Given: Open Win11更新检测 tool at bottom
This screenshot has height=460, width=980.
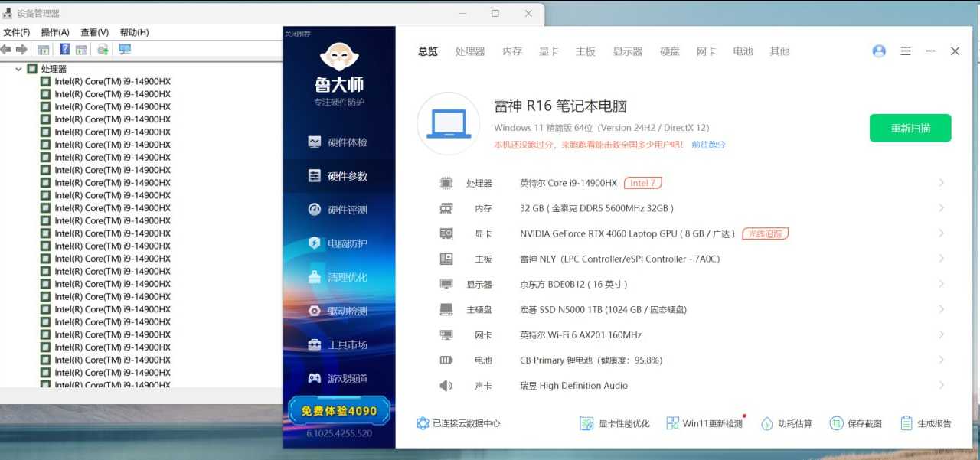Looking at the screenshot, I should (x=704, y=423).
